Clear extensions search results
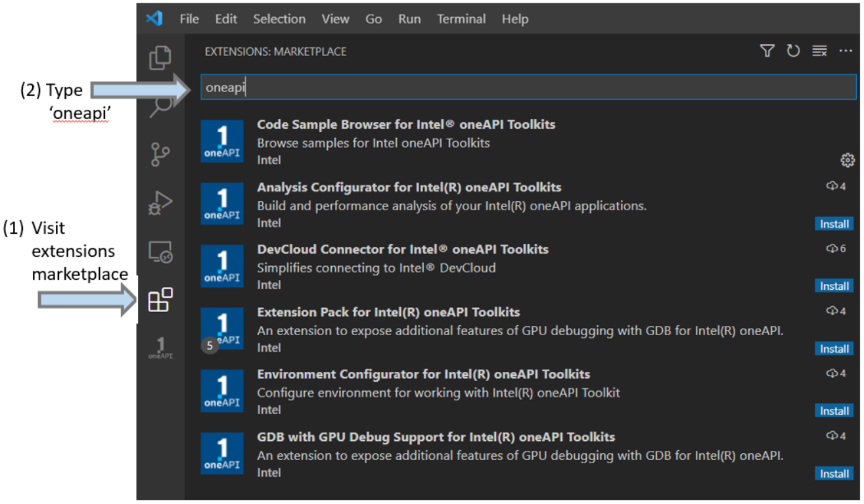 [819, 51]
